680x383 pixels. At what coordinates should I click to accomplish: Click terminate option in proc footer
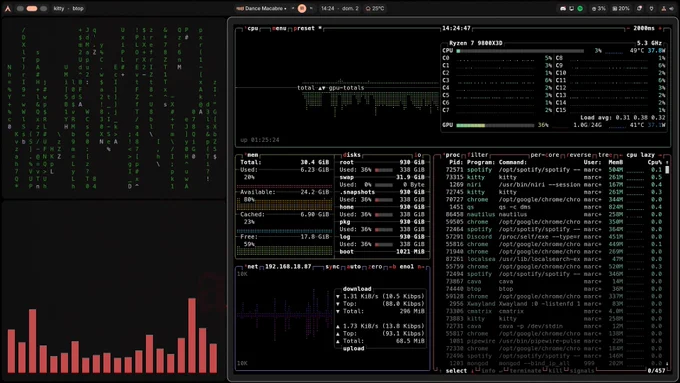click(527, 371)
